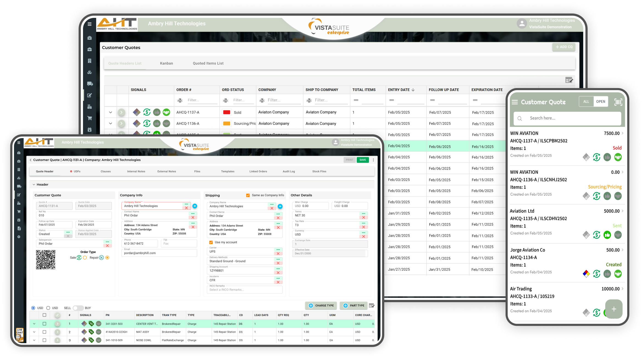Click the grid edit icon above quotes table
This screenshot has width=644, height=358.
(x=569, y=80)
